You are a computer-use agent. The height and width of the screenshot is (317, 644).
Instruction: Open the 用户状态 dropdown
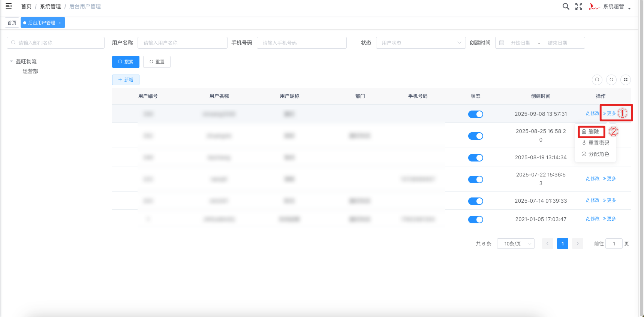(421, 43)
